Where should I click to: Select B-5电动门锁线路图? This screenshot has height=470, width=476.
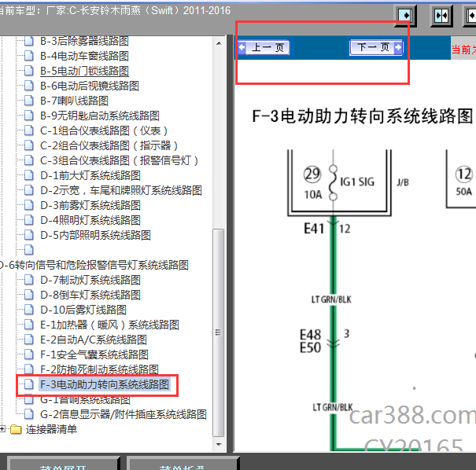pos(84,71)
